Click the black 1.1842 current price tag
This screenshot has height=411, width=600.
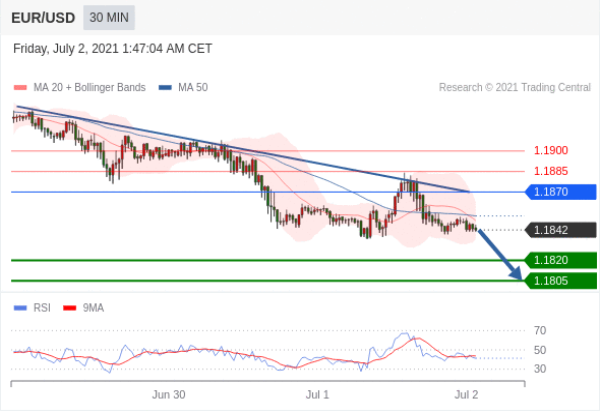[561, 230]
